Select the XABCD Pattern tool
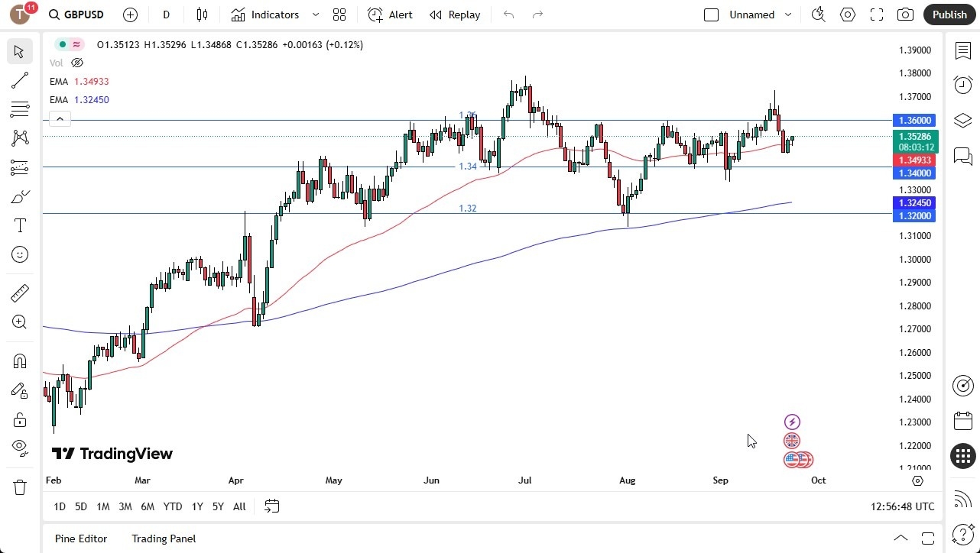The width and height of the screenshot is (980, 553). [19, 137]
